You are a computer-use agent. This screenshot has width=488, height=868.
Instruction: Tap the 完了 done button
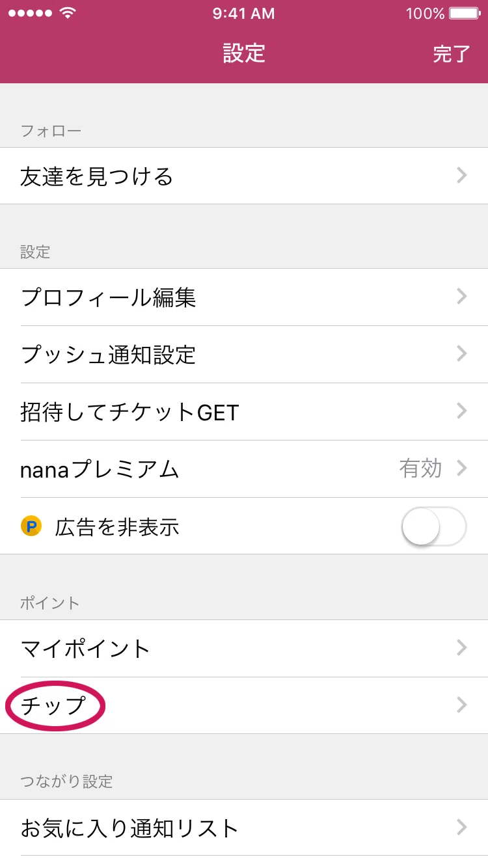point(452,54)
